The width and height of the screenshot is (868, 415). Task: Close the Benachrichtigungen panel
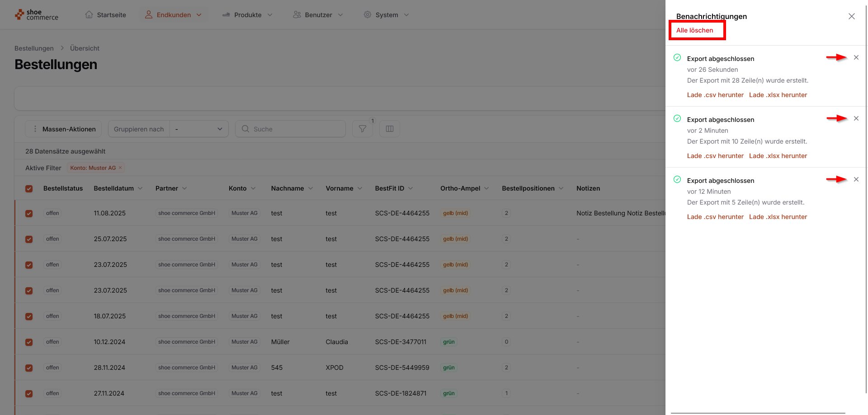851,17
